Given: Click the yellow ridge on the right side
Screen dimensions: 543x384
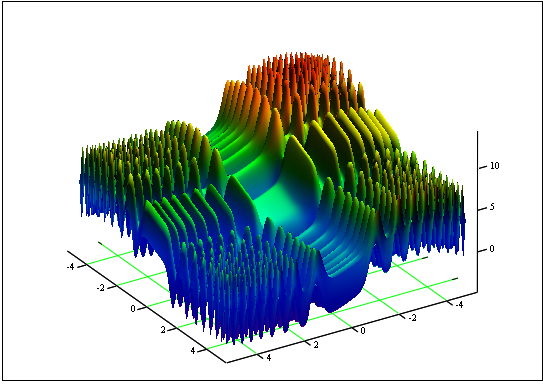Looking at the screenshot, I should [x=381, y=128].
